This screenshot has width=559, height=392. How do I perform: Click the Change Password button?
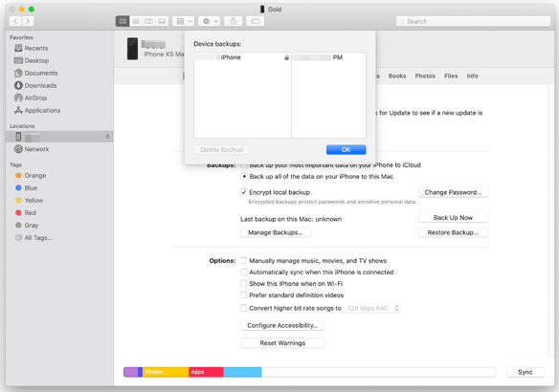click(x=453, y=192)
